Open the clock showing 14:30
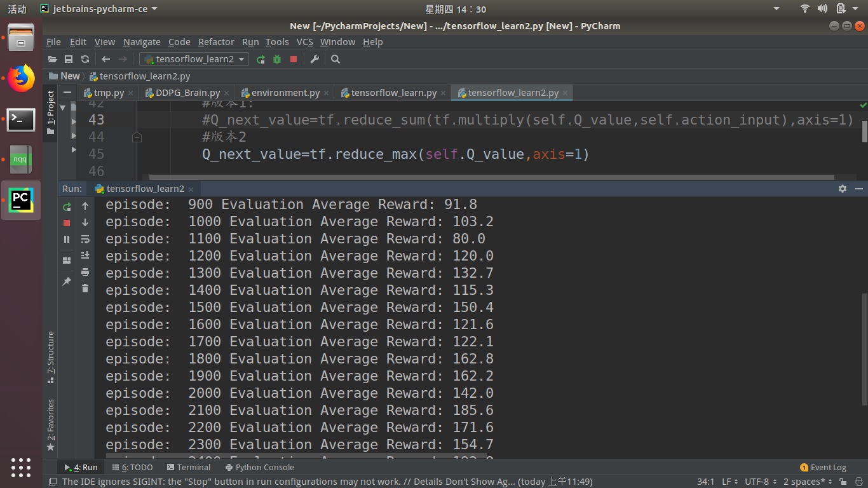The image size is (868, 488). [x=456, y=9]
